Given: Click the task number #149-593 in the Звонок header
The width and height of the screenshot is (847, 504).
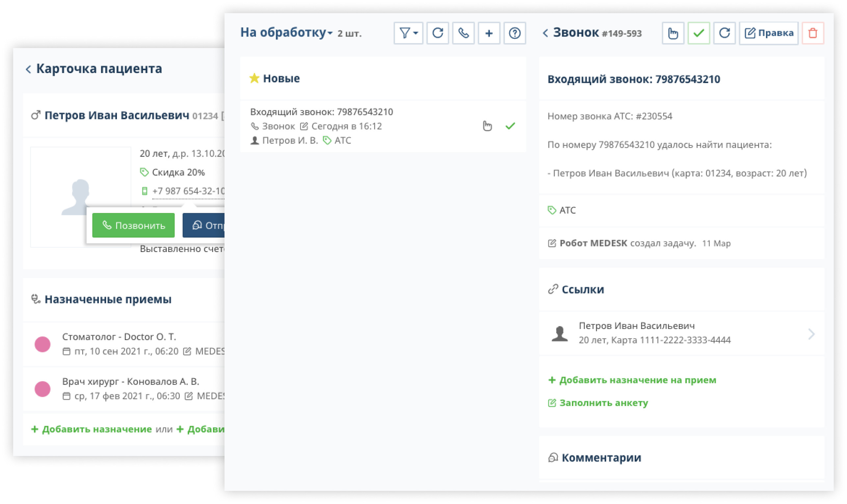Looking at the screenshot, I should (622, 33).
